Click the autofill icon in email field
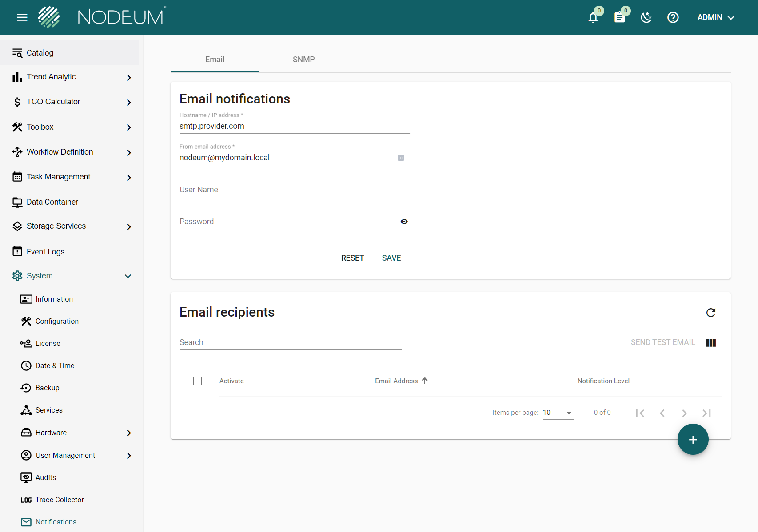This screenshot has height=532, width=758. [x=401, y=158]
